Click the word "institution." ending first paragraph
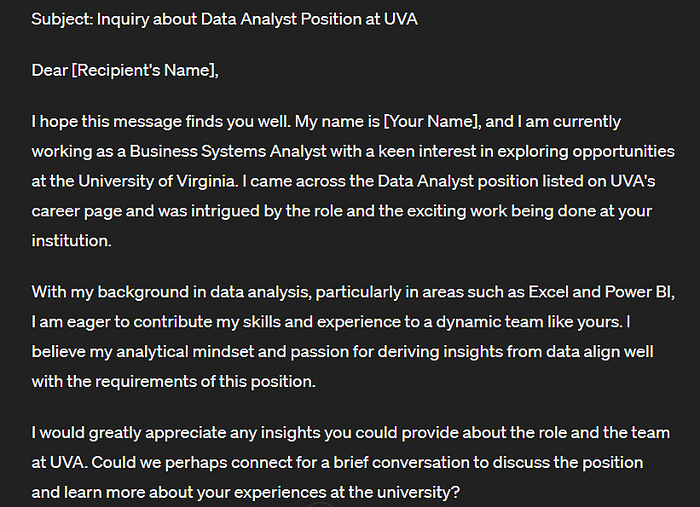700x507 pixels. [x=71, y=241]
